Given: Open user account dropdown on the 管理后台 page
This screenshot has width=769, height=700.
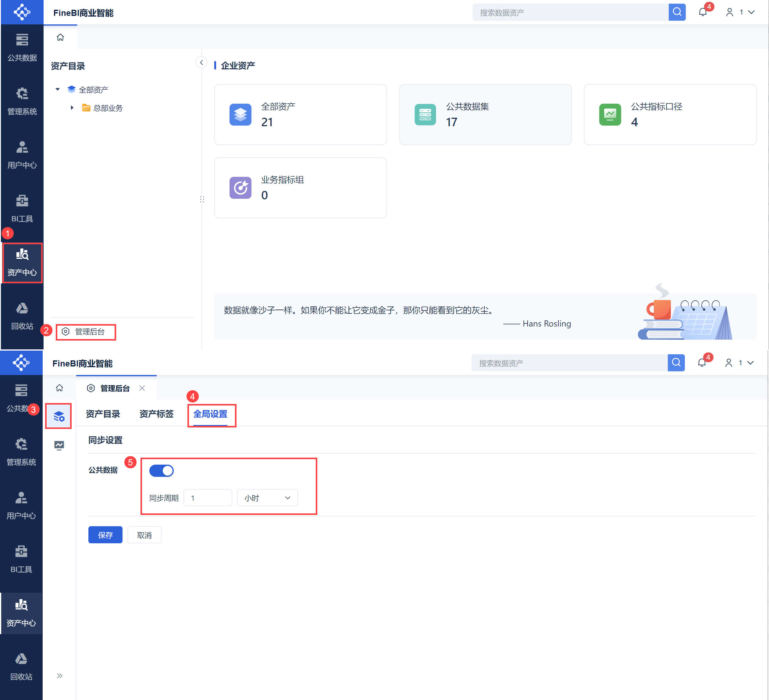Looking at the screenshot, I should coord(739,362).
